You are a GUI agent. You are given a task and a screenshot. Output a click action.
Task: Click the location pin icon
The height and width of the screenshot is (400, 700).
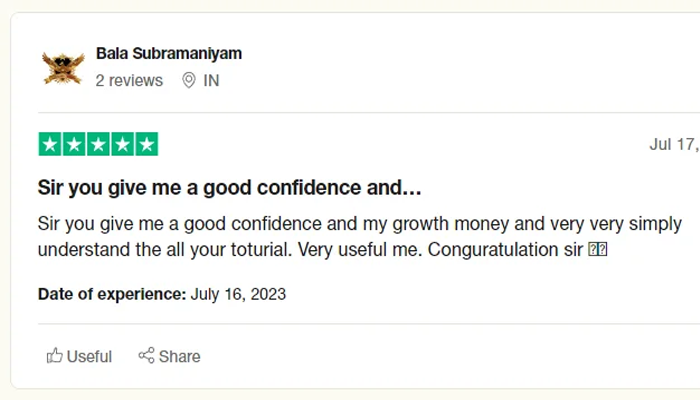(x=188, y=81)
